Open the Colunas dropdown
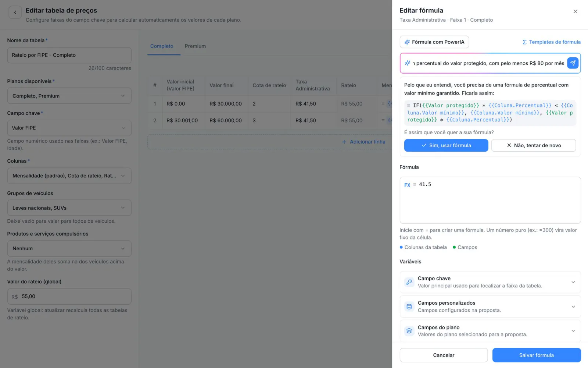 tap(69, 176)
